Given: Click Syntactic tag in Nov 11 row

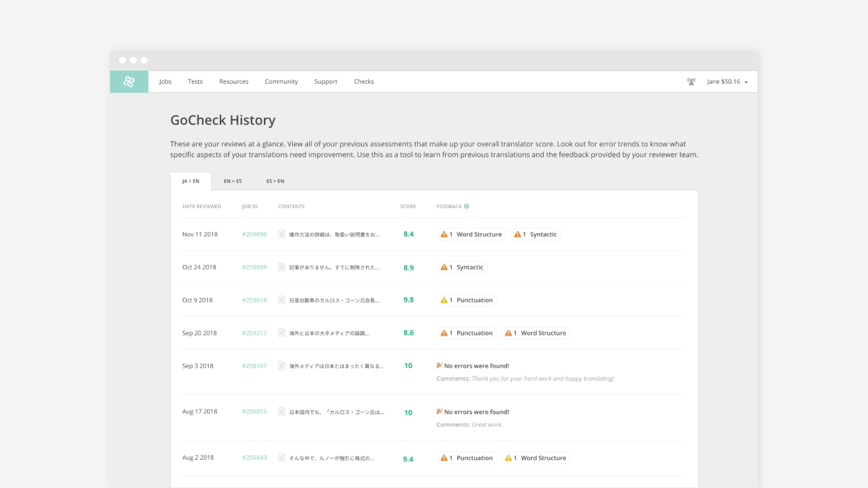Looking at the screenshot, I should (535, 234).
